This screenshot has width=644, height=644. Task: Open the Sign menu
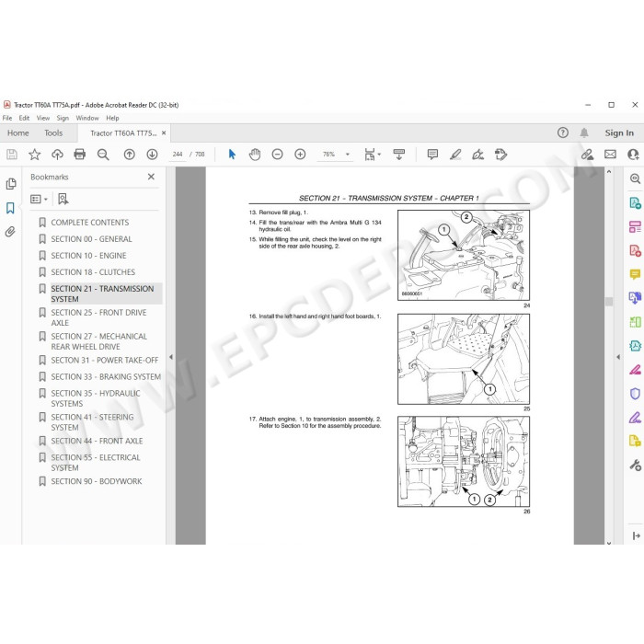(63, 119)
